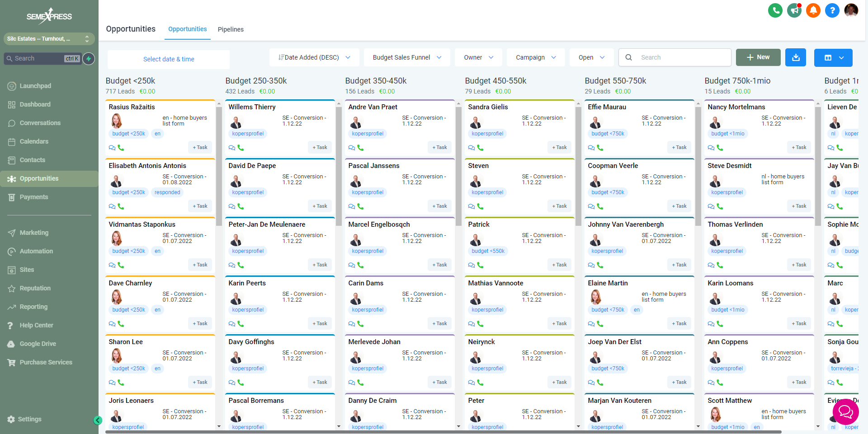
Task: Select the Opportunities tab
Action: tap(188, 29)
